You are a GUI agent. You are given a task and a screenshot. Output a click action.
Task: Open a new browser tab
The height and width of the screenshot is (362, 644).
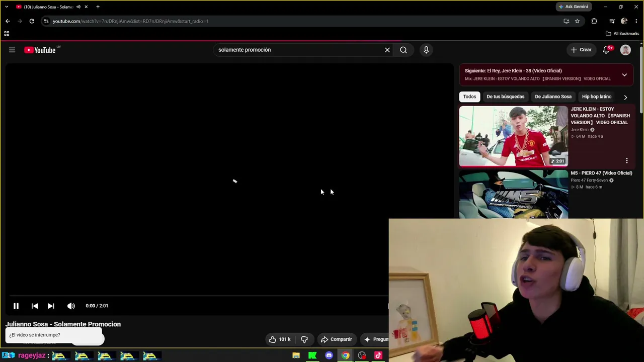pyautogui.click(x=98, y=7)
